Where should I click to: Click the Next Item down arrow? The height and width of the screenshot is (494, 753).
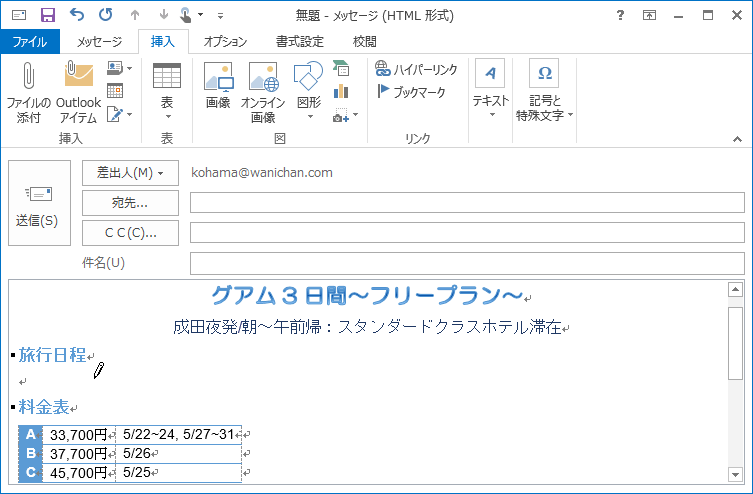pos(164,15)
